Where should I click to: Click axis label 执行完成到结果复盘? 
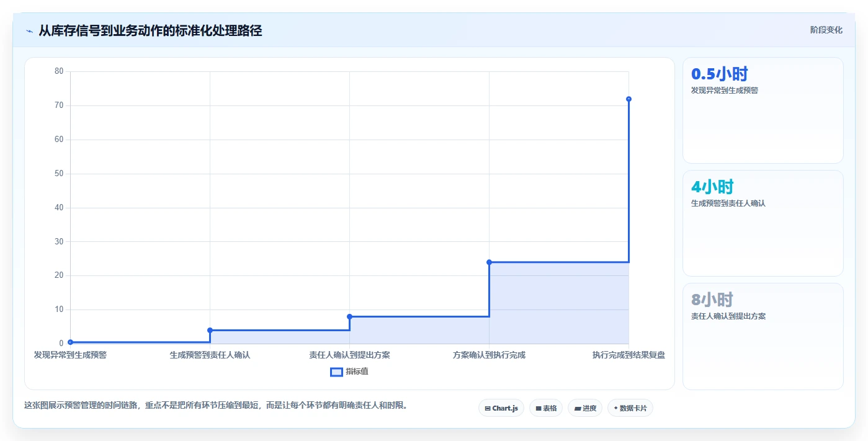coord(629,355)
